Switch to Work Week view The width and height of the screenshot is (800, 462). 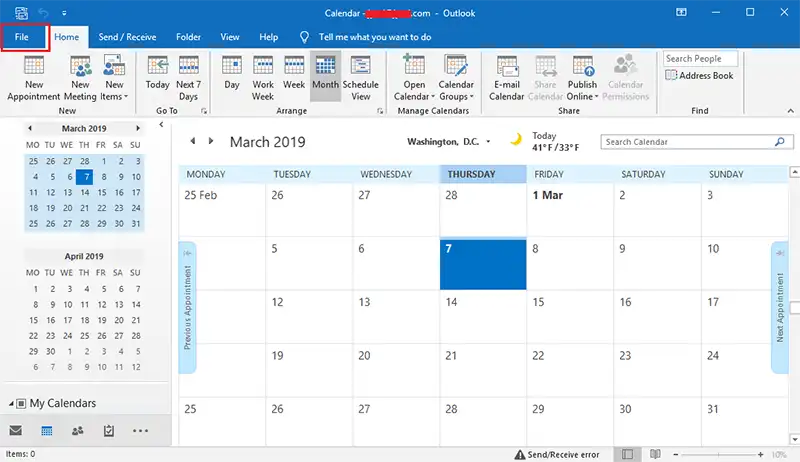pos(263,79)
